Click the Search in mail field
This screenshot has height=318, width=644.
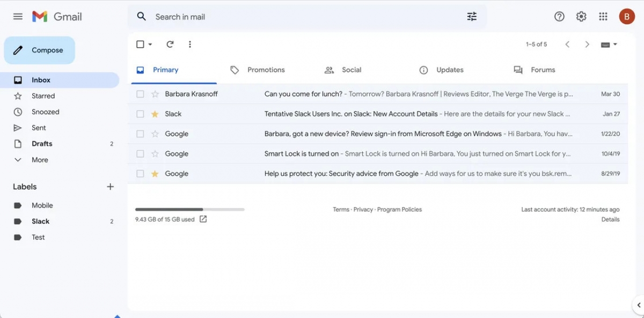(307, 17)
